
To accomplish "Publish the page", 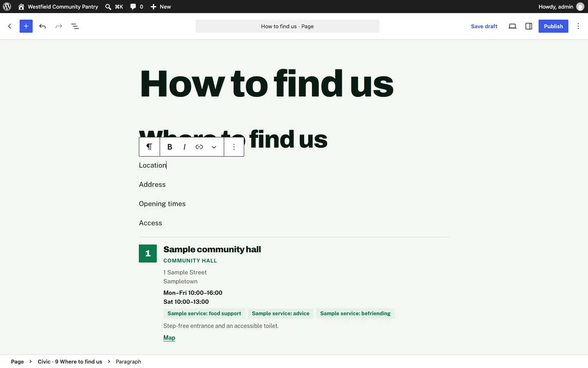I will tap(553, 26).
